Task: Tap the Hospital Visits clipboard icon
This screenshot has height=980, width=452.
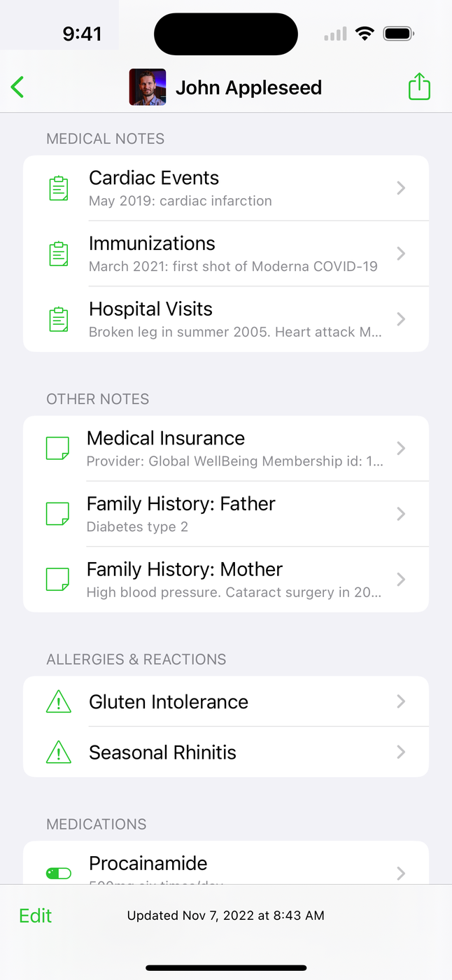Action: (x=59, y=319)
